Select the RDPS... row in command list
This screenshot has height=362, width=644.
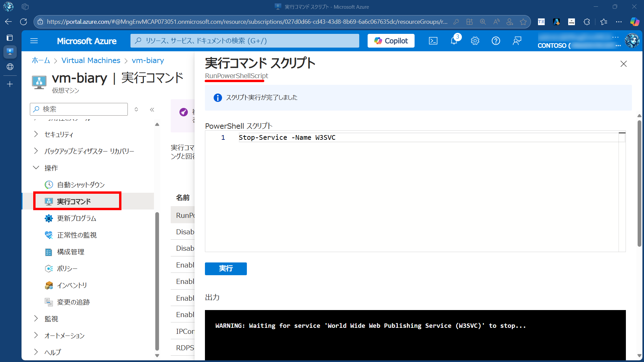pos(183,348)
